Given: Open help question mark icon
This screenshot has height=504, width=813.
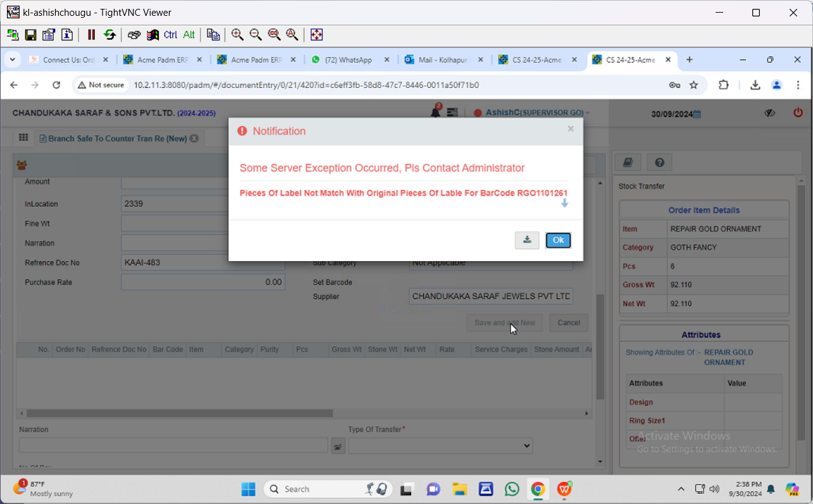Looking at the screenshot, I should (659, 163).
